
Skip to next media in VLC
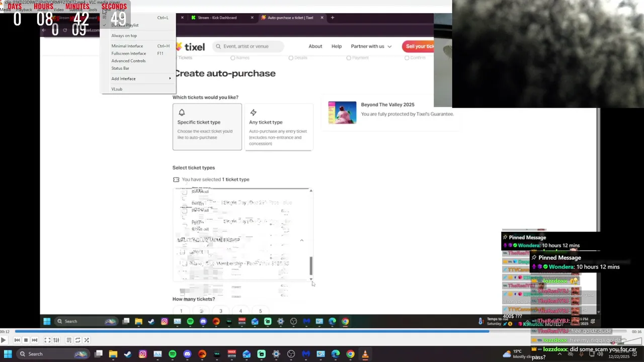(35, 340)
